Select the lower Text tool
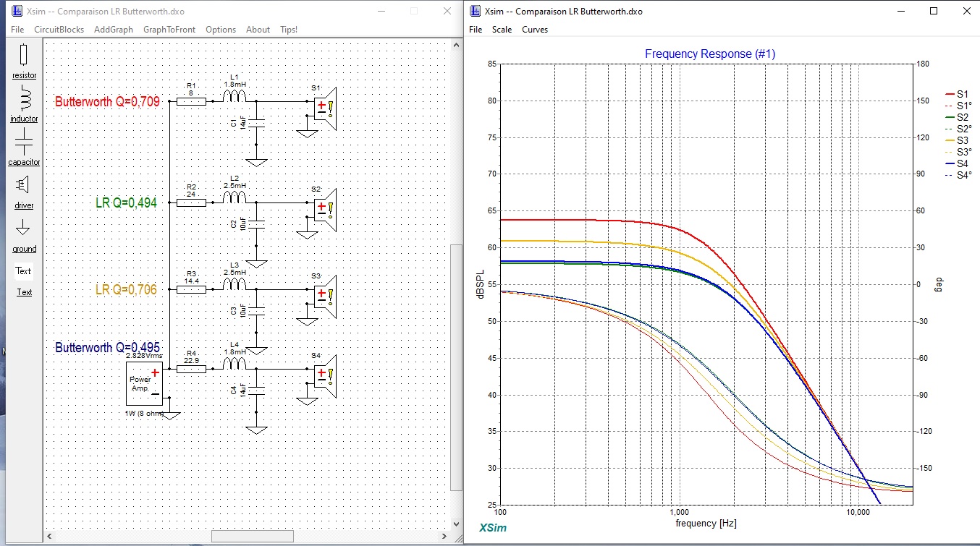The height and width of the screenshot is (546, 980). tap(25, 292)
